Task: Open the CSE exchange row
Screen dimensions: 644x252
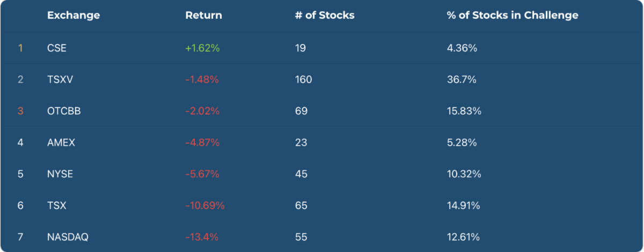Action: (x=57, y=48)
